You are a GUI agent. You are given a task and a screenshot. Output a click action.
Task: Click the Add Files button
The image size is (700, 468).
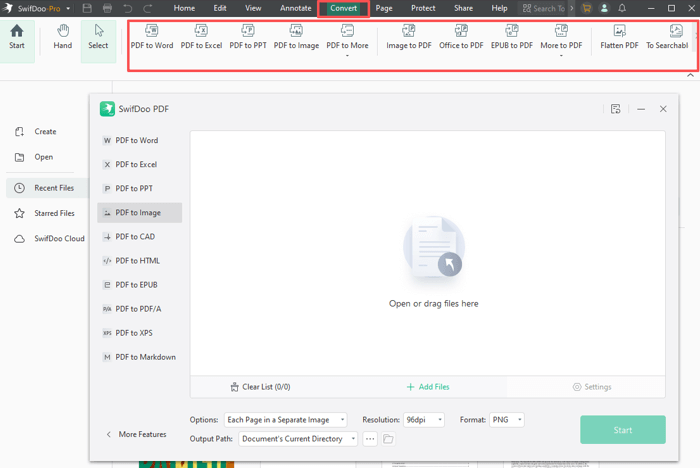pyautogui.click(x=428, y=387)
